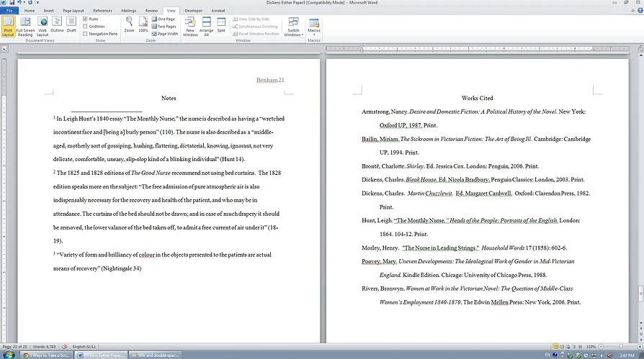Click the 110% zoom level button

click(x=591, y=347)
